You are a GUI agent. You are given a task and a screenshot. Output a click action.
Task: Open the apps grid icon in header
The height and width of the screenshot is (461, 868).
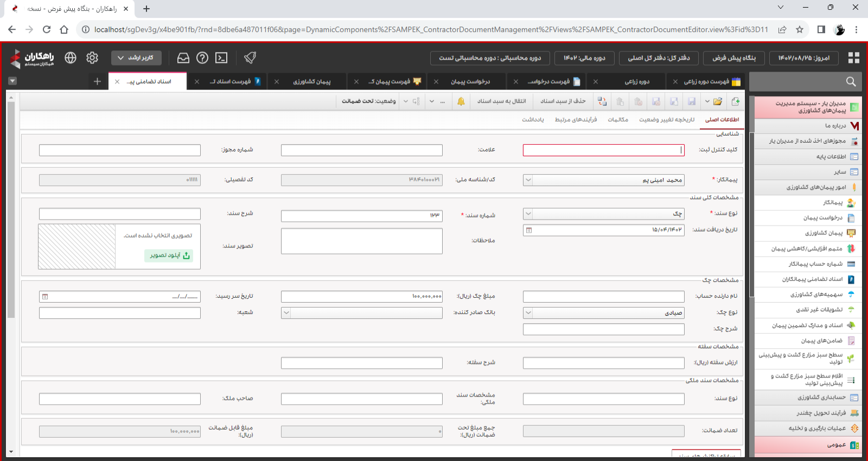pos(854,57)
